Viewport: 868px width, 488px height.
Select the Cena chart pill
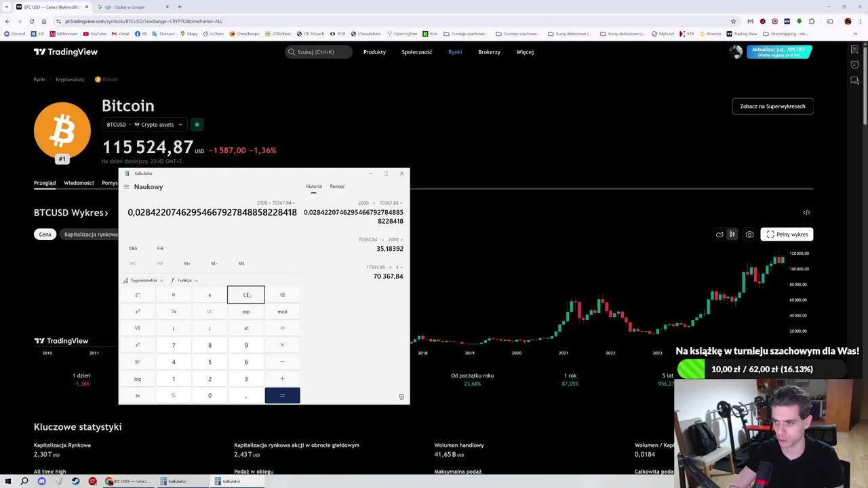[x=45, y=235]
